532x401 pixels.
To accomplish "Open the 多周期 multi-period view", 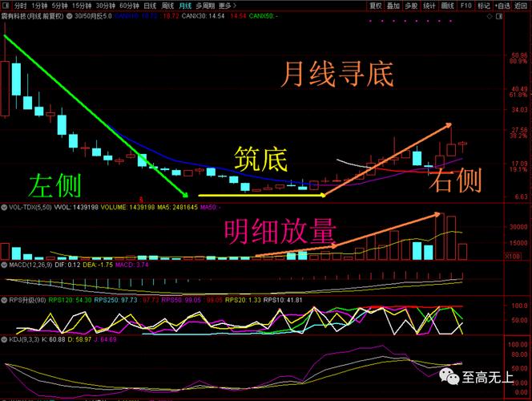I will point(204,6).
